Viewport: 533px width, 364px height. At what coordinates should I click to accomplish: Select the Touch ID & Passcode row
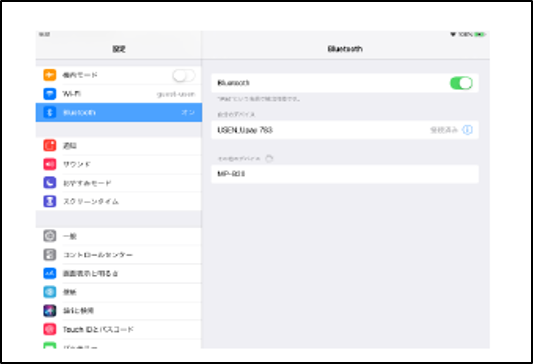[x=119, y=329]
